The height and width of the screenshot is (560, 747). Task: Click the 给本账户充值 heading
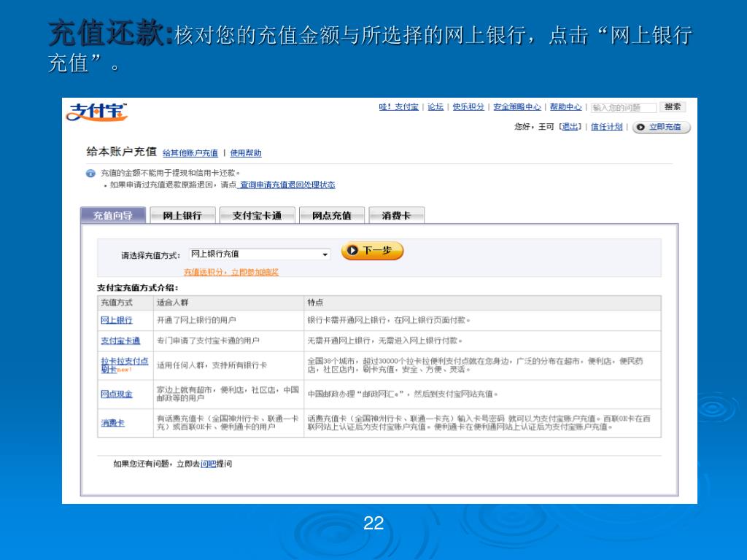[122, 152]
